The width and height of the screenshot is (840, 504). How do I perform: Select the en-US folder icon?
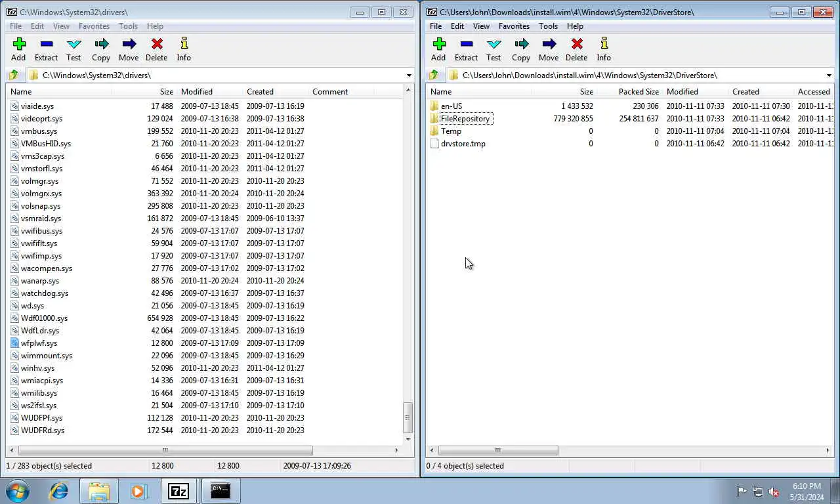(x=434, y=106)
